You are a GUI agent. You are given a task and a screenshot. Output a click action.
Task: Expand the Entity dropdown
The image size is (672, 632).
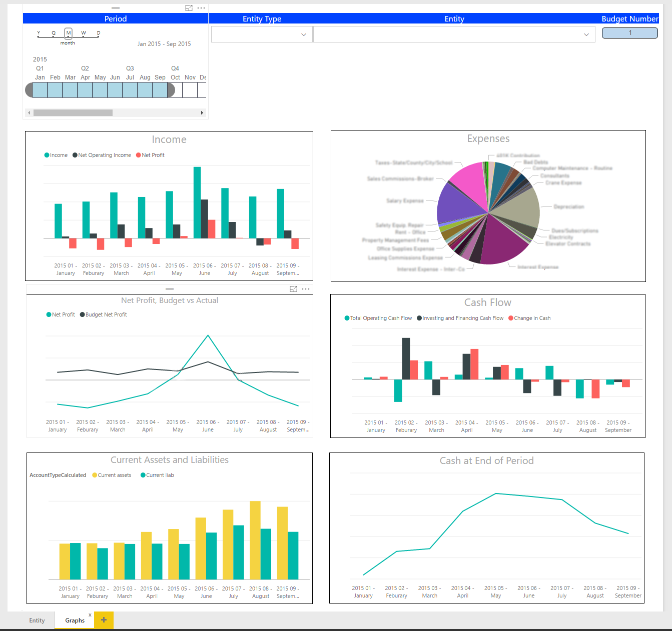tap(586, 34)
